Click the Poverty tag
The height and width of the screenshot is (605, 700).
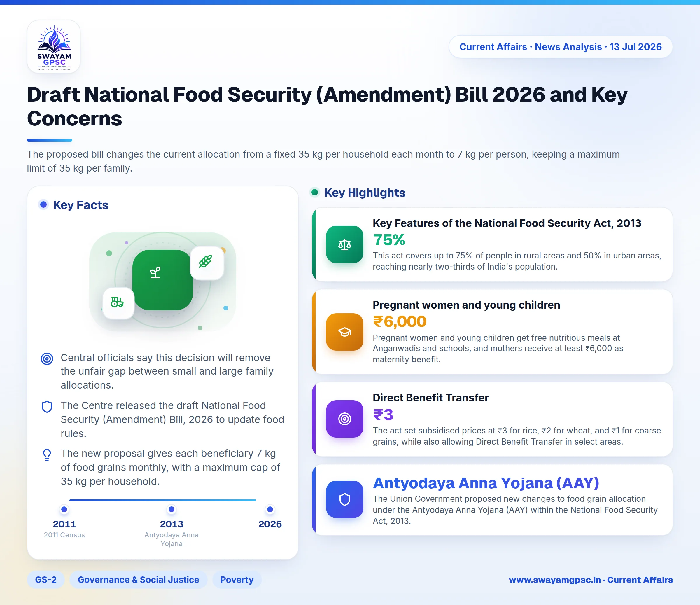(237, 580)
